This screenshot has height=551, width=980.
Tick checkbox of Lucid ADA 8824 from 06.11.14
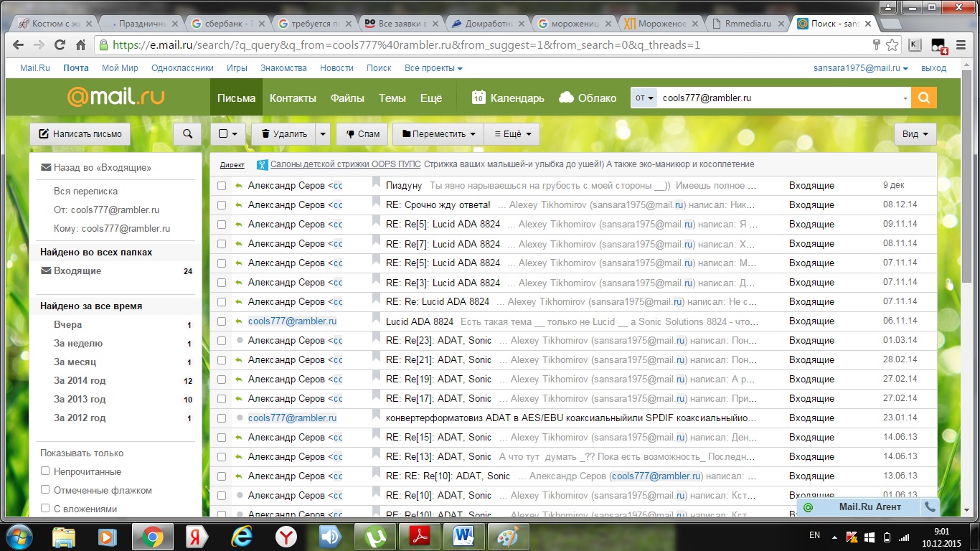point(222,321)
